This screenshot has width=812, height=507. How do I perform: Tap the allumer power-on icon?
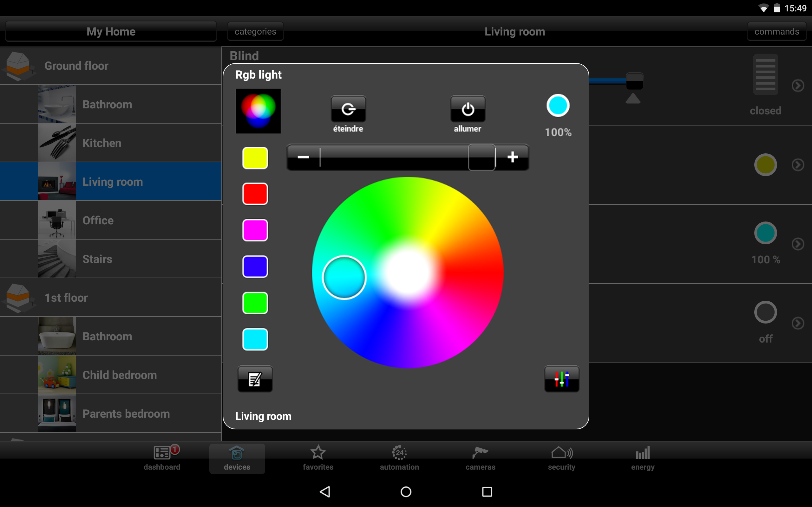468,109
